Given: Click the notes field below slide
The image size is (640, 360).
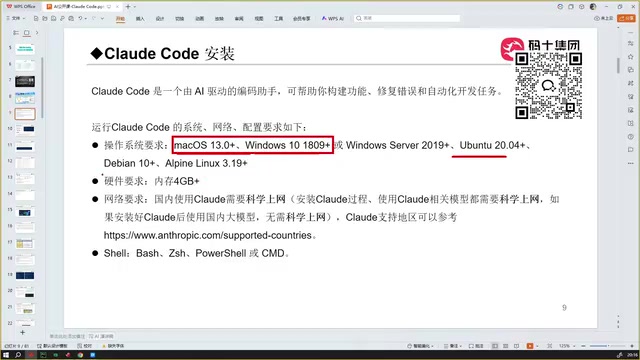Looking at the screenshot, I should [67, 336].
